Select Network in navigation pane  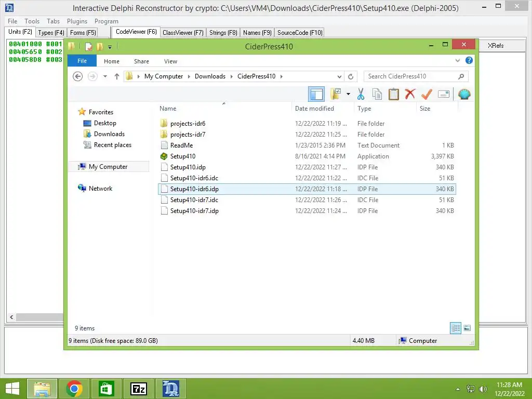[x=100, y=188]
